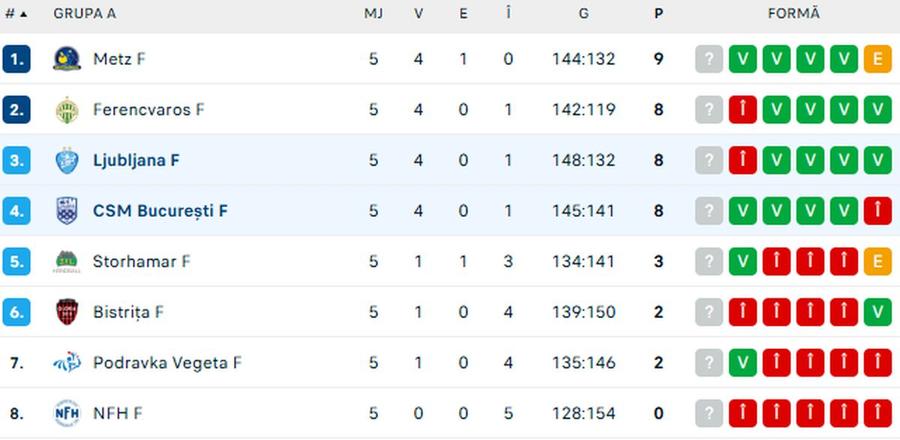Click the Podravka Vegeta F logo
The height and width of the screenshot is (440, 900).
67,363
